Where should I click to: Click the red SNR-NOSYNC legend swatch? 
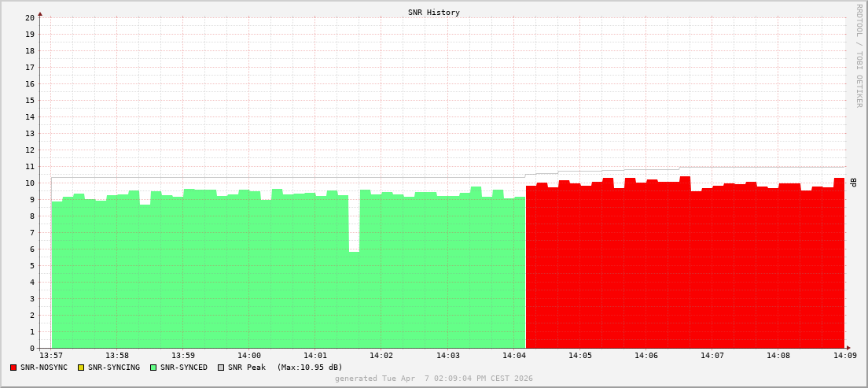point(13,368)
